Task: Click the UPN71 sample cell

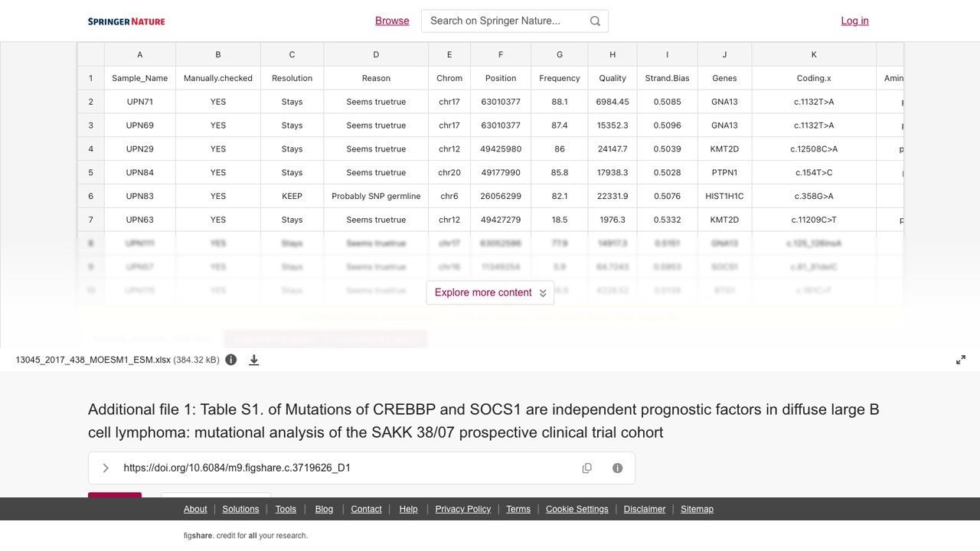Action: 140,102
